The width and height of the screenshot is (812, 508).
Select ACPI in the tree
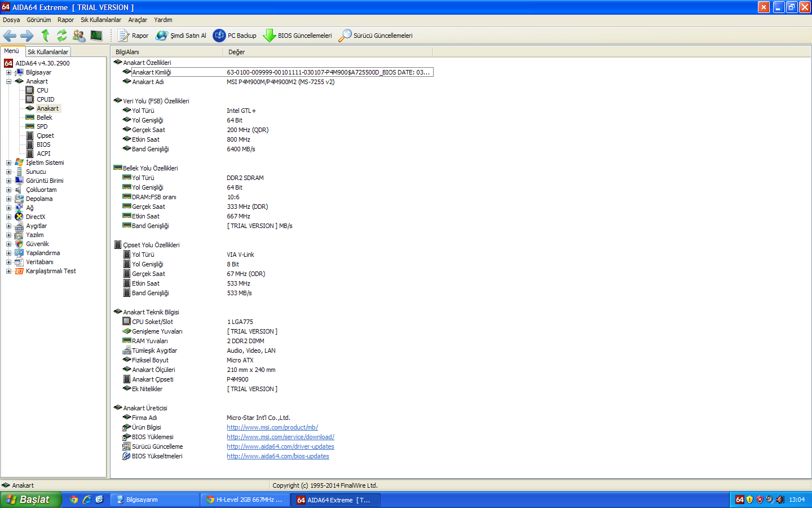click(x=43, y=154)
